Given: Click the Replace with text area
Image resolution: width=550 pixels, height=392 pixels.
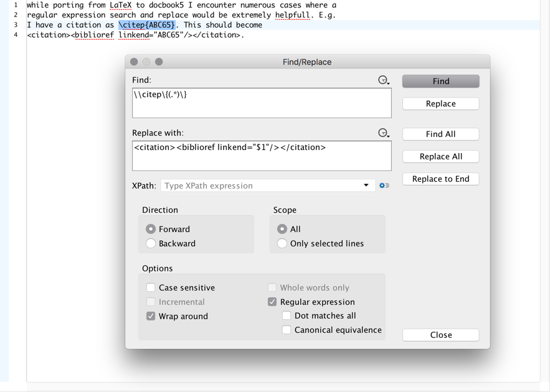Looking at the screenshot, I should click(x=262, y=156).
